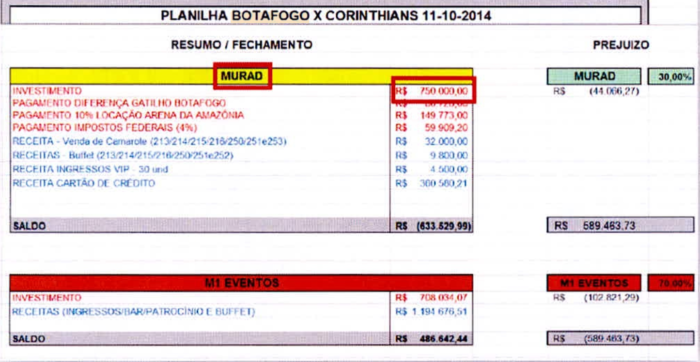
Task: Select the Pagamento Impostos Federais (4%) row
Action: click(241, 128)
